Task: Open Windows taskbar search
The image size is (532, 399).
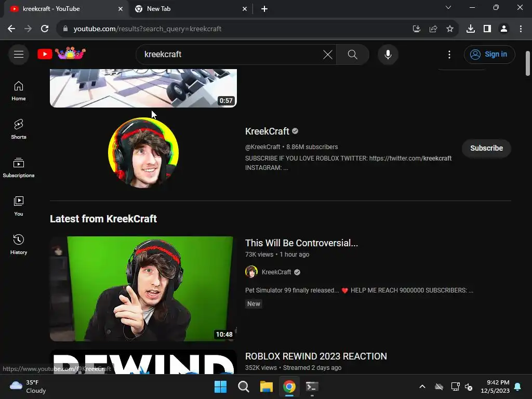Action: coord(243,387)
